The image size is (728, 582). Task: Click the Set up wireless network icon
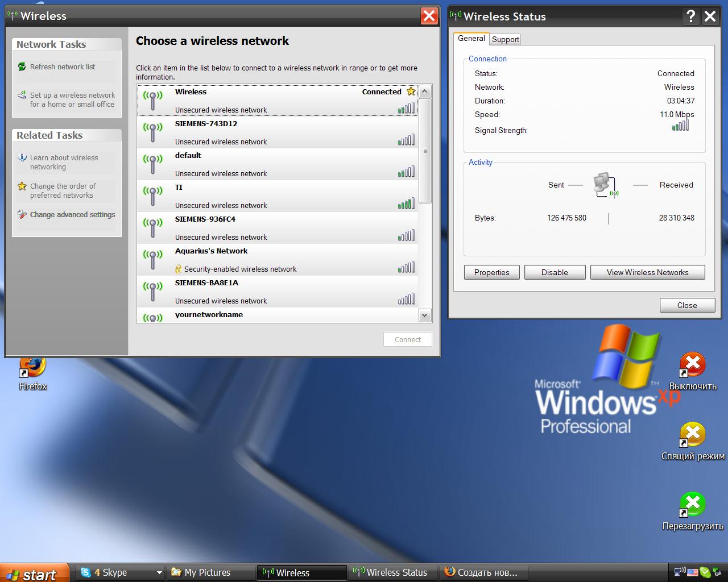coord(22,95)
